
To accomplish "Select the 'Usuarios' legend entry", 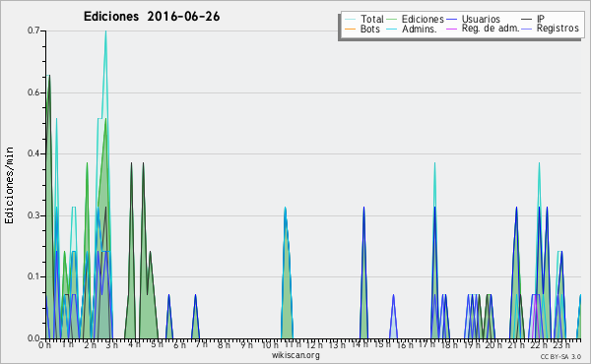I will [473, 19].
